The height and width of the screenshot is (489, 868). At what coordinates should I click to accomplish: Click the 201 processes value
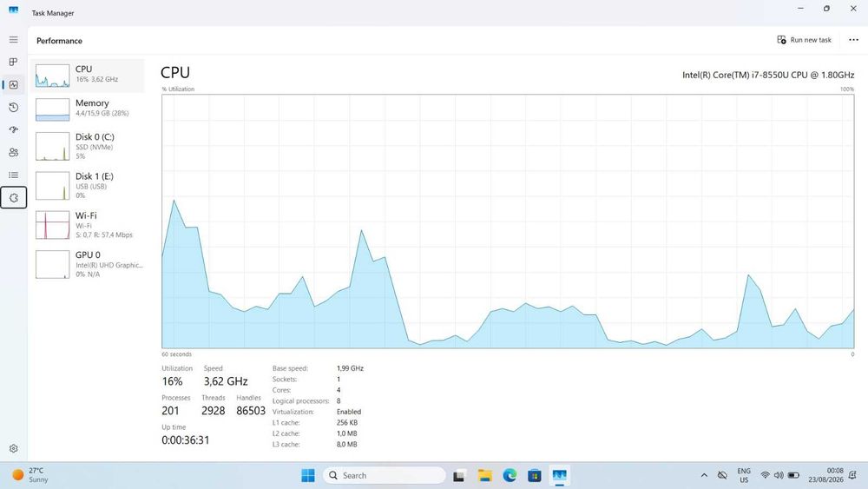tap(170, 410)
